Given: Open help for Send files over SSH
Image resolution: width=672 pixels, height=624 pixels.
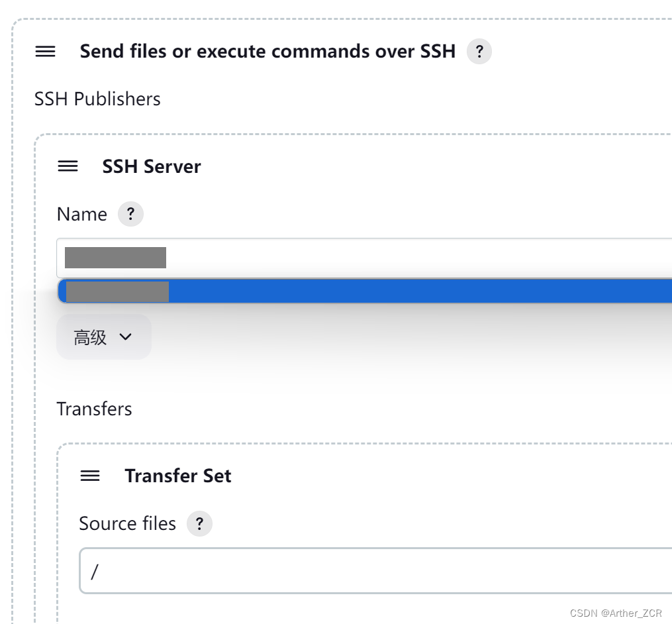Looking at the screenshot, I should 479,51.
